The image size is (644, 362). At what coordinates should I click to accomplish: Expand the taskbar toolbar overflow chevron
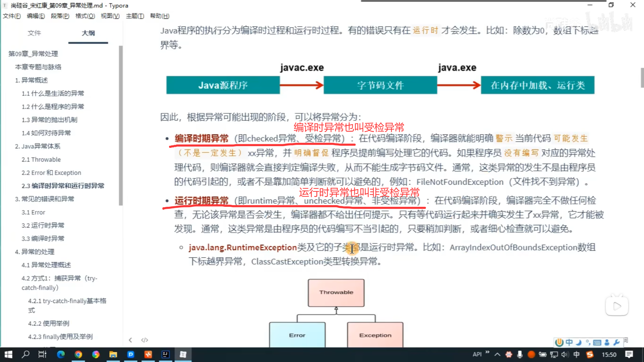coord(487,352)
